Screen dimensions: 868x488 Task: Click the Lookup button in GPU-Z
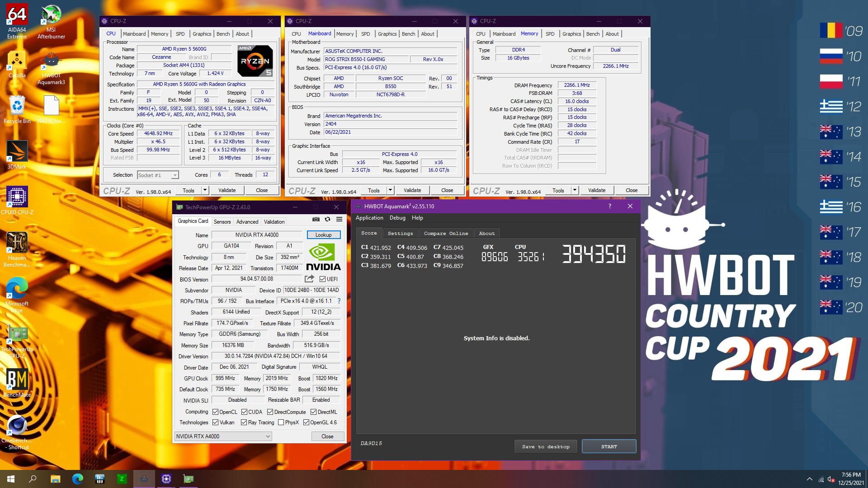(323, 235)
